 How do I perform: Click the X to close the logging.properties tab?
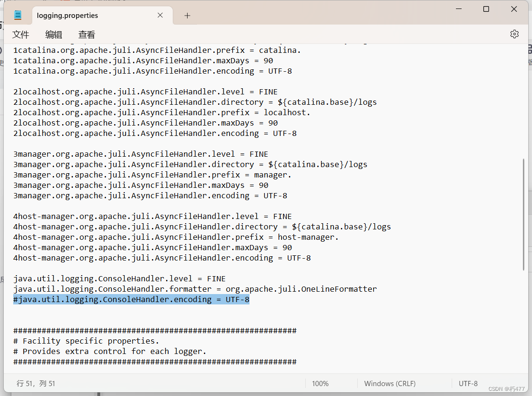(160, 15)
